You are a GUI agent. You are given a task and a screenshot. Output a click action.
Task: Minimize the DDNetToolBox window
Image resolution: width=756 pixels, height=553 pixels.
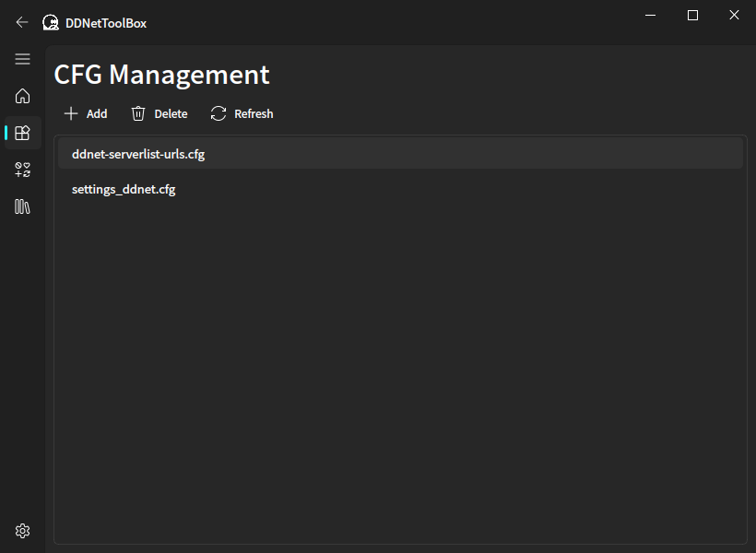[650, 16]
